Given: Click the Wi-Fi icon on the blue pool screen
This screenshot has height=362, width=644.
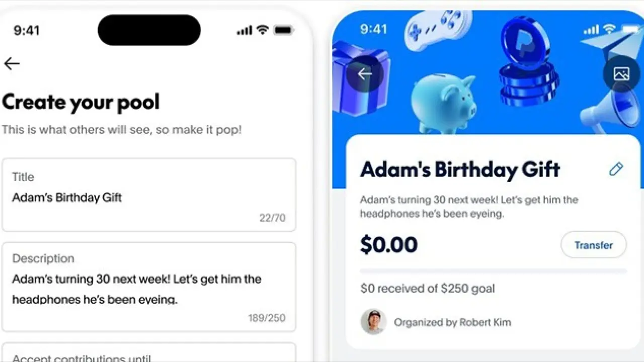Looking at the screenshot, I should point(609,30).
